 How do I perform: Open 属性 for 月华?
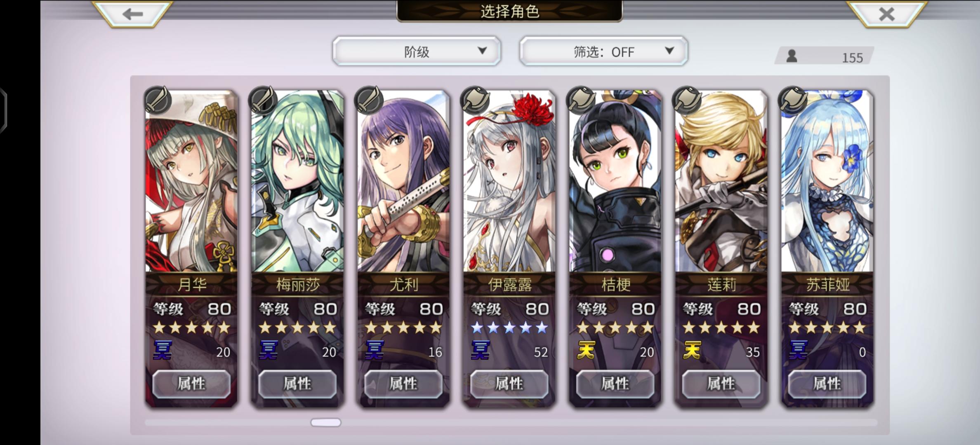191,384
